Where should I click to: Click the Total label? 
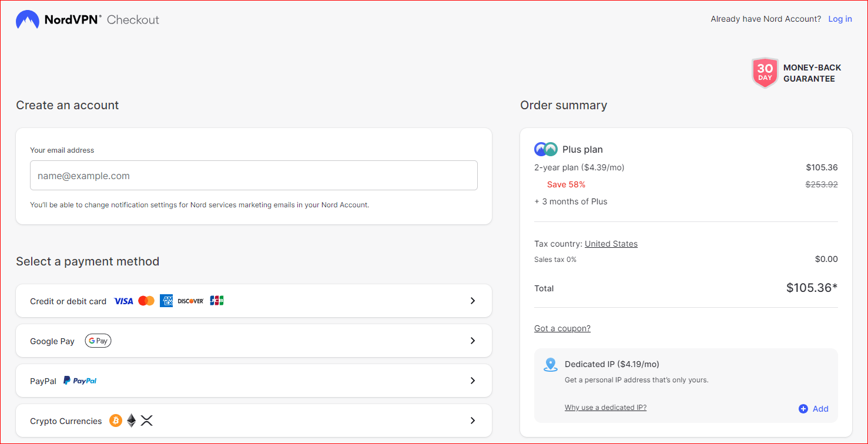[x=544, y=288]
